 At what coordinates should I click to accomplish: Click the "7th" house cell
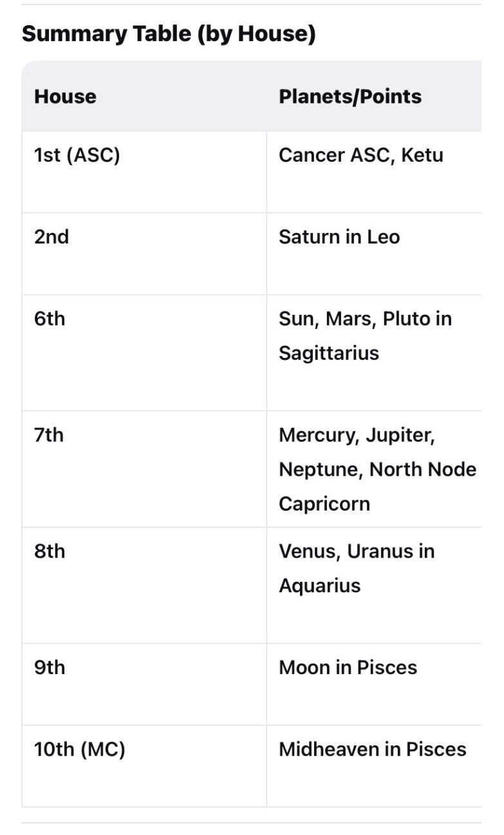coord(49,435)
